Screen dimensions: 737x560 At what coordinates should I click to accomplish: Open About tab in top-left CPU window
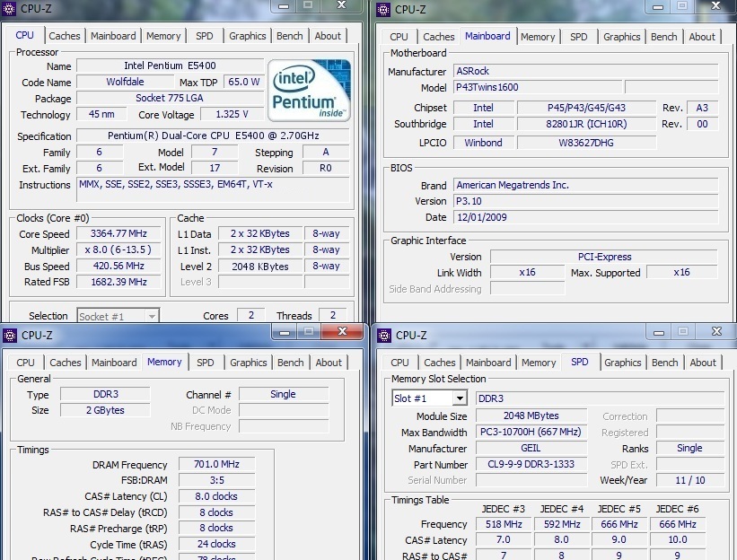(x=328, y=36)
